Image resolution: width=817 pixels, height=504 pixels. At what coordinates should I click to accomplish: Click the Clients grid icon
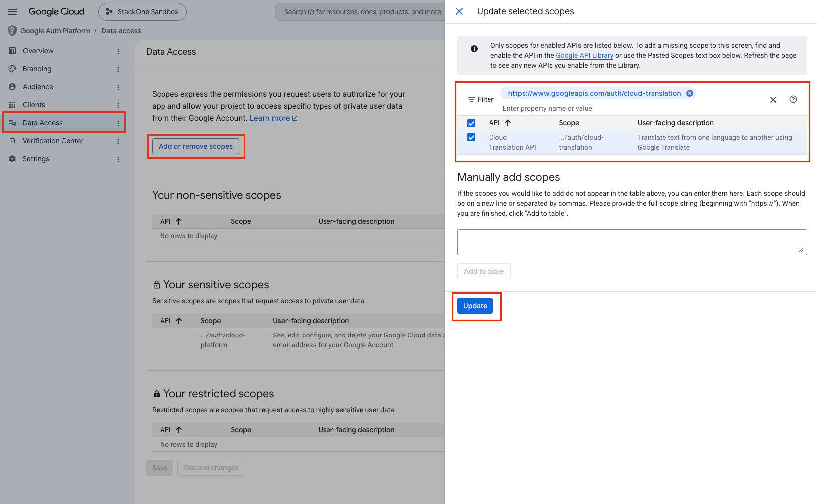click(12, 105)
